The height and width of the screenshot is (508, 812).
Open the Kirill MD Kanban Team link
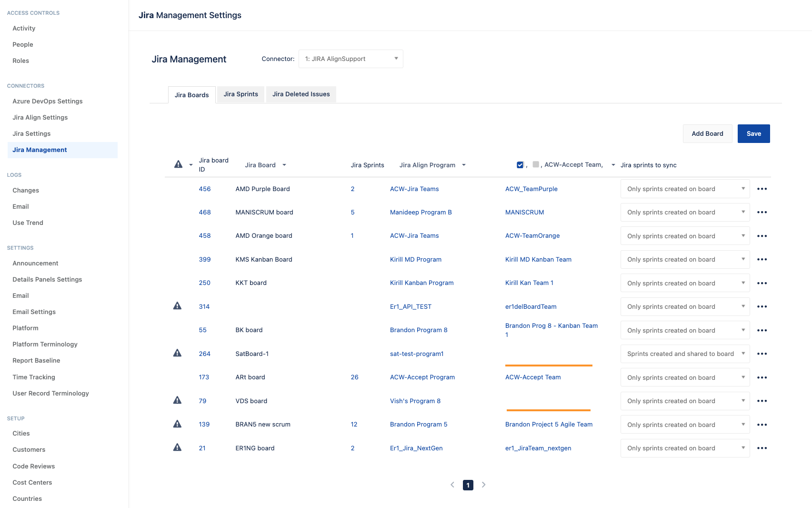(x=538, y=260)
